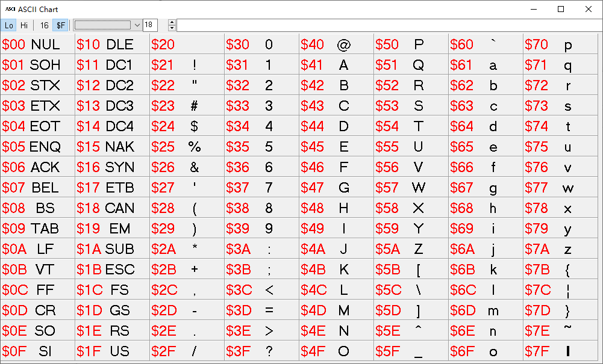Click the font size field showing 18
This screenshot has height=364, width=603.
(151, 25)
